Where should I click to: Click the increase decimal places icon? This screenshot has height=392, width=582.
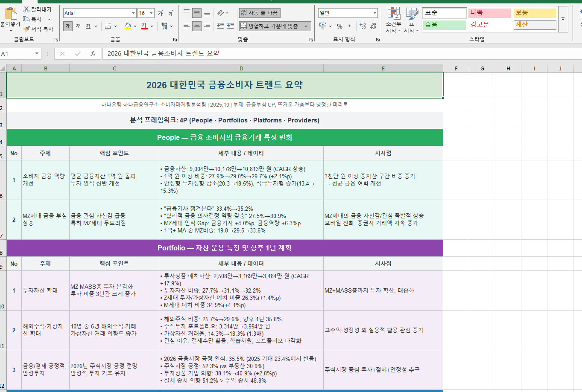363,26
